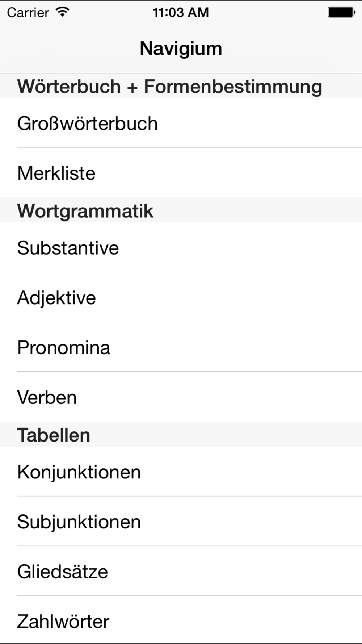Open the Zahlwörter table
Screen dimensions: 362x644
181,620
